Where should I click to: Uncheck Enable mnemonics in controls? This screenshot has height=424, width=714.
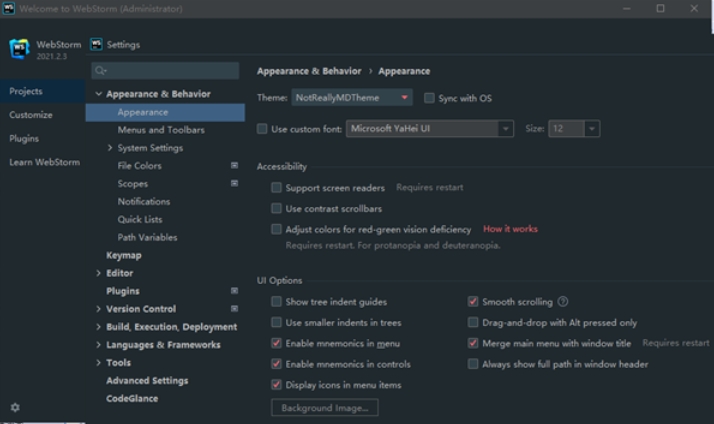click(276, 364)
